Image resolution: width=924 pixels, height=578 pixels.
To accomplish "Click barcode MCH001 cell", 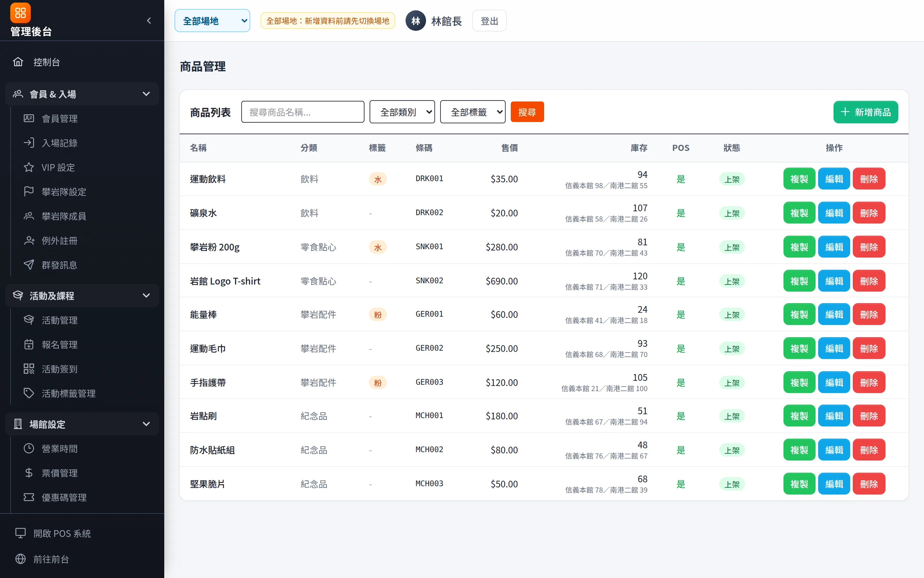I will pyautogui.click(x=429, y=416).
